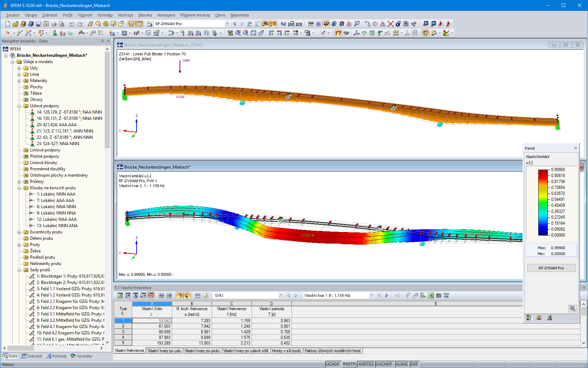
Task: Click the delete cross icon in the toolbar
Action: point(391,24)
